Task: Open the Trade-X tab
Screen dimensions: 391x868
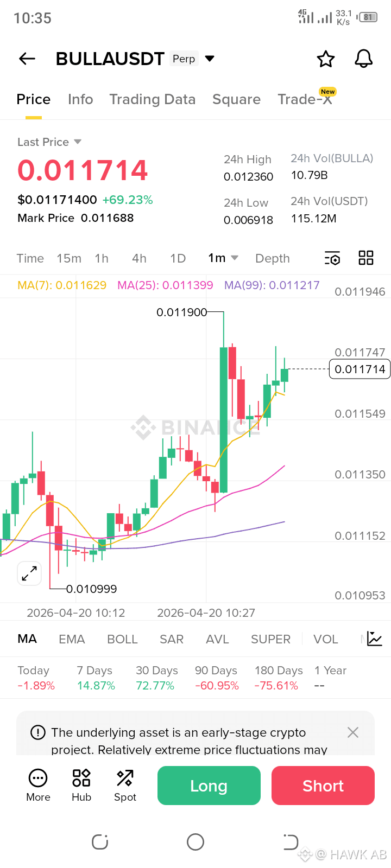Action: 305,99
